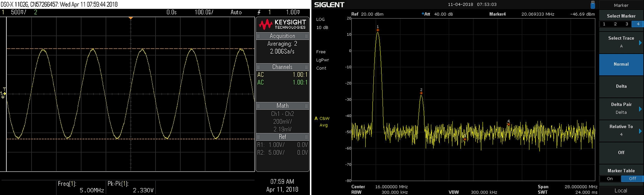
Task: Click the Select Marker label
Action: click(x=621, y=16)
